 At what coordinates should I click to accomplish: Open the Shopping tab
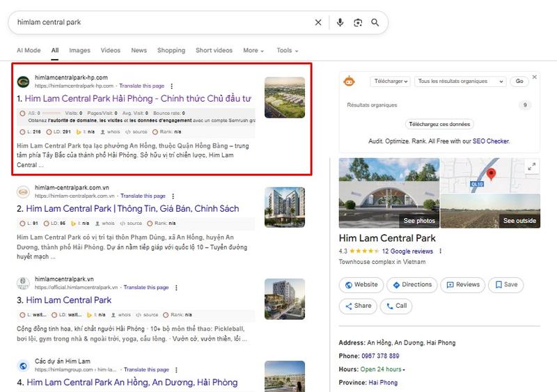[171, 50]
